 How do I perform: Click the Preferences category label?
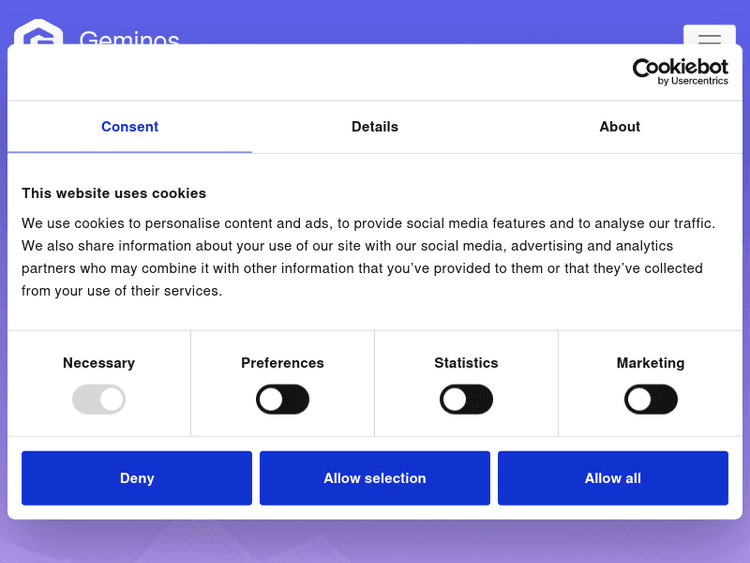(283, 363)
